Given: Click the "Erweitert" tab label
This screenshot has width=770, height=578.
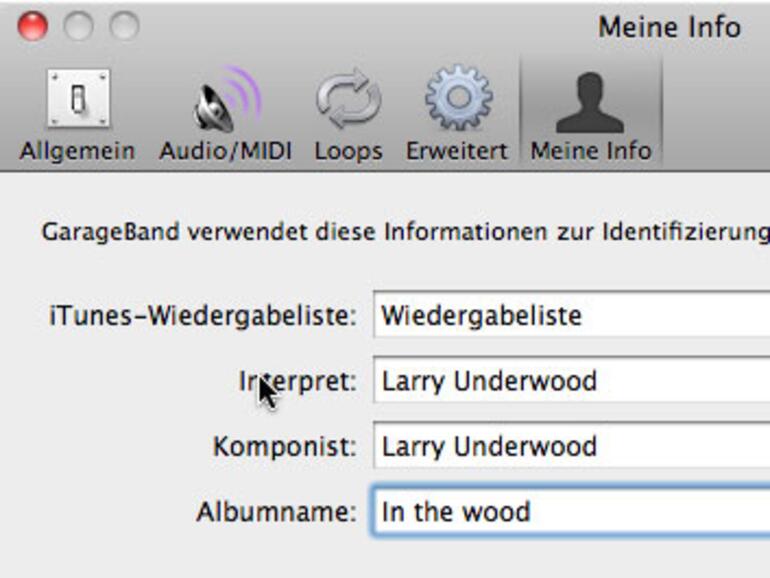Looking at the screenshot, I should click(x=456, y=151).
